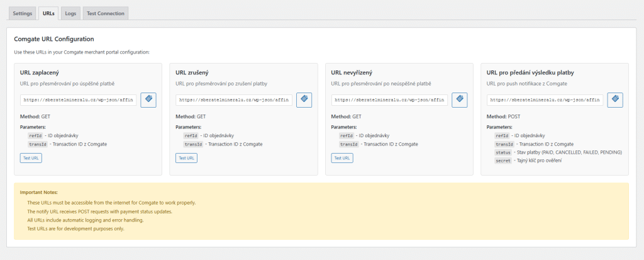
Task: Copy the URL zrušený address
Action: pos(304,100)
